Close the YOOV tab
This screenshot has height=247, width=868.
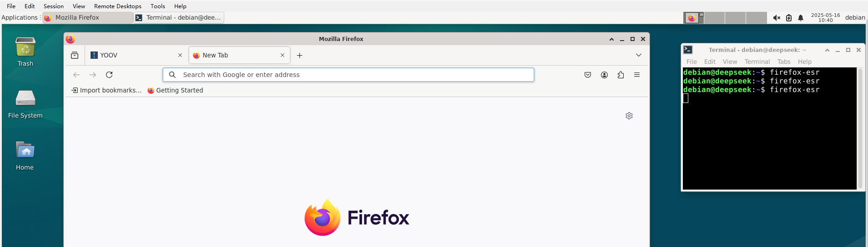pos(180,55)
